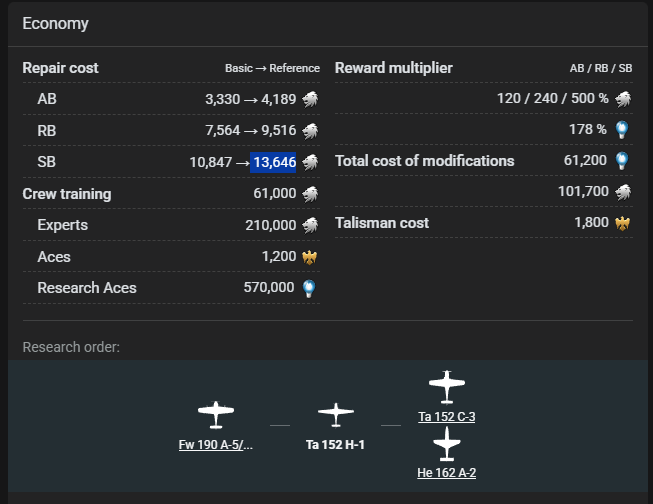
Task: Click the He 162 A-2 aircraft silhouette
Action: point(447,442)
